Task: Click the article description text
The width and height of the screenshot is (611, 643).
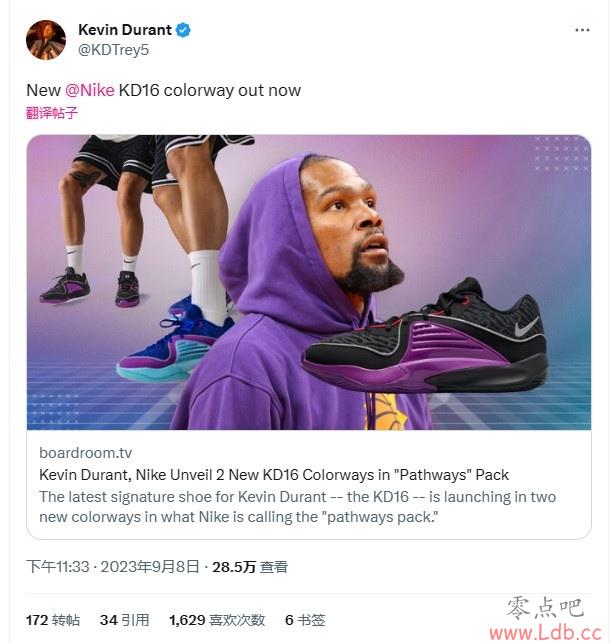Action: (298, 507)
